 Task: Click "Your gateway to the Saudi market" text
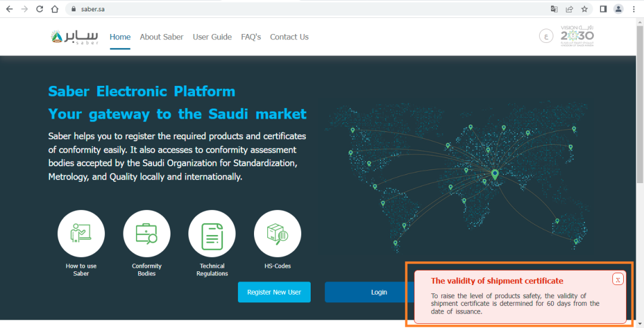pos(178,114)
